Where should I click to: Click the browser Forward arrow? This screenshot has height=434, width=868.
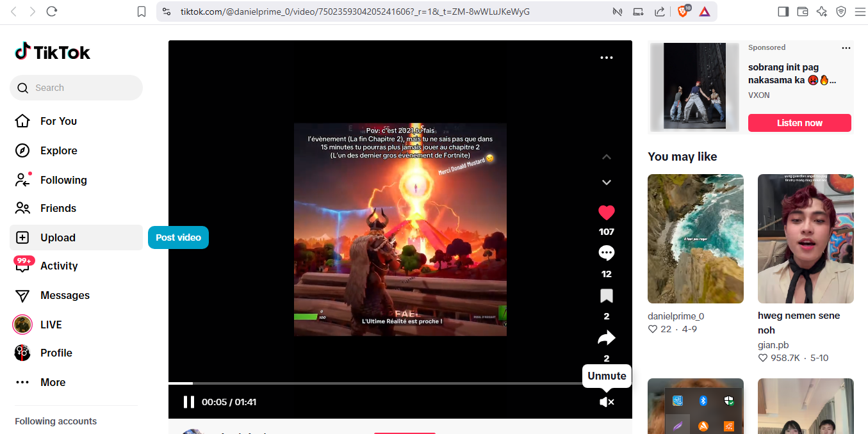pos(33,12)
